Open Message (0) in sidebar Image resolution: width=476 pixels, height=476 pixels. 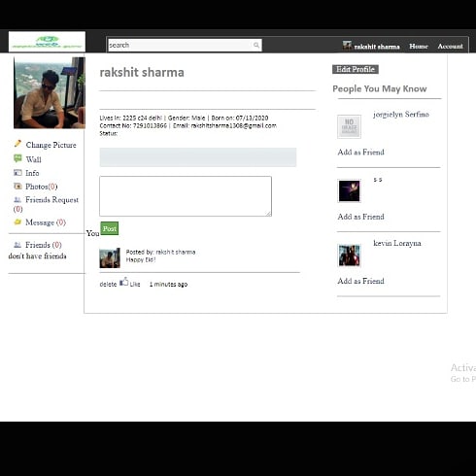tap(46, 222)
